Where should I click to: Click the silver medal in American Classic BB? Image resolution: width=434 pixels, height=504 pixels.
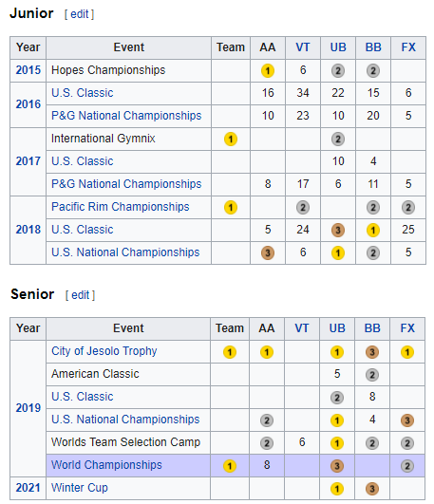click(x=372, y=375)
